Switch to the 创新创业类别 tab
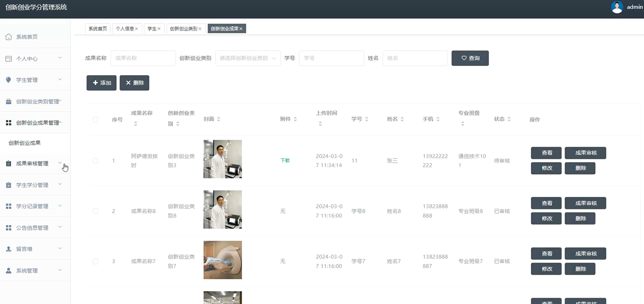The width and height of the screenshot is (644, 304). coord(184,29)
